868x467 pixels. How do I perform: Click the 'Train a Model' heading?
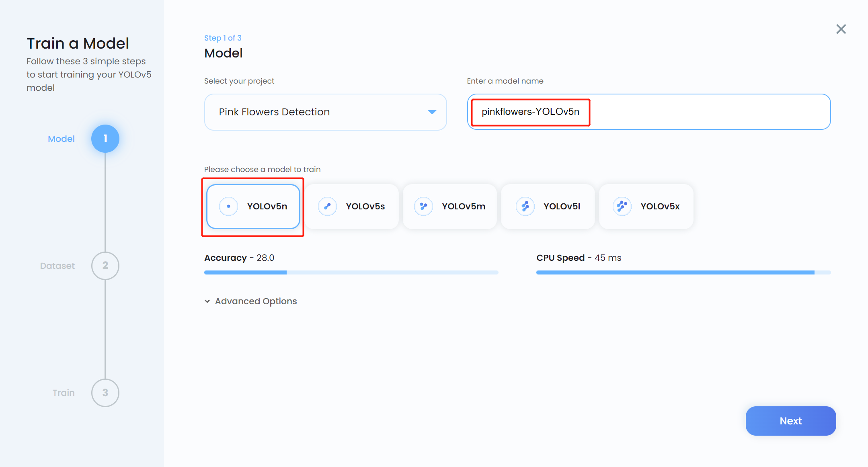click(78, 43)
